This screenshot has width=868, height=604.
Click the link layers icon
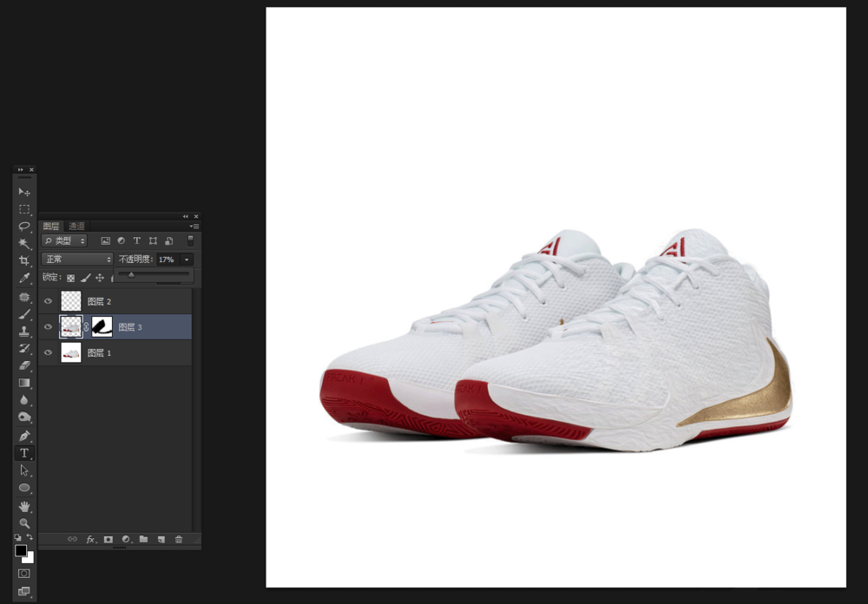[72, 539]
